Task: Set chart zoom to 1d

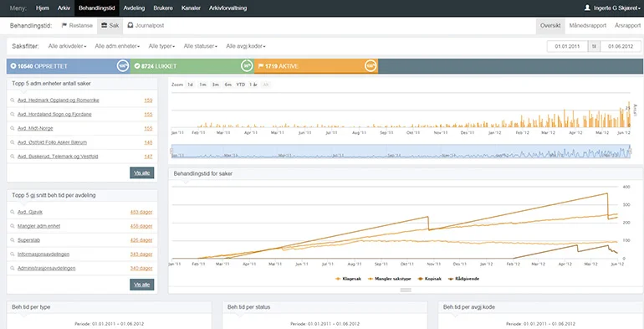Action: click(x=190, y=85)
